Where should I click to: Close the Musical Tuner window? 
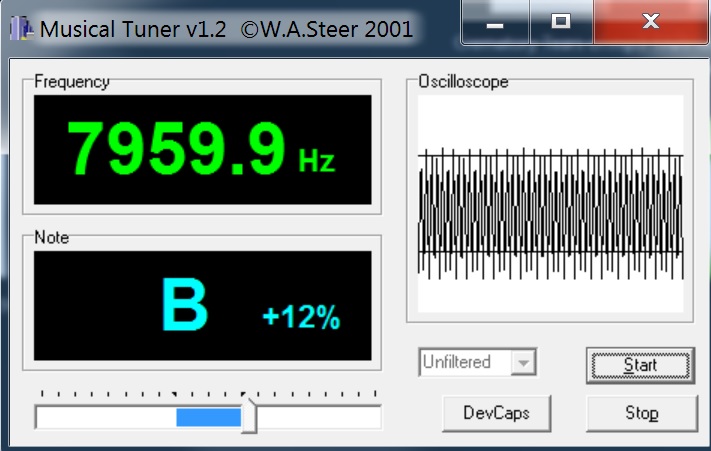click(x=651, y=22)
